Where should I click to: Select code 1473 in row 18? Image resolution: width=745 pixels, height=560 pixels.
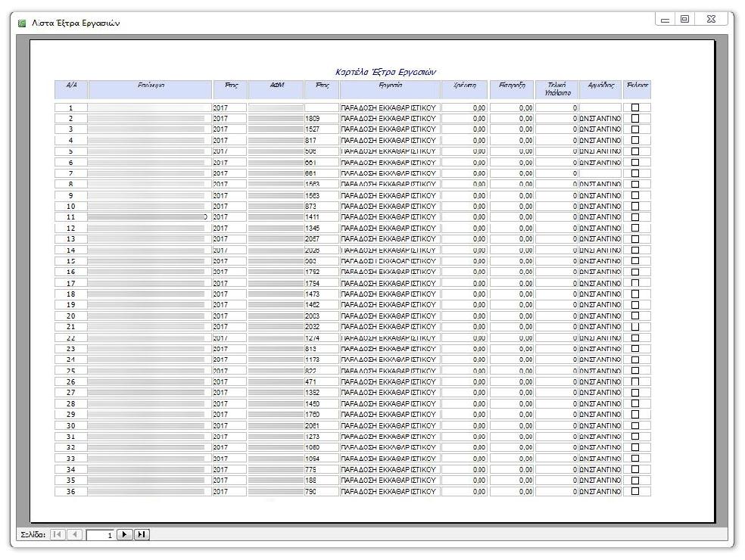pyautogui.click(x=312, y=294)
